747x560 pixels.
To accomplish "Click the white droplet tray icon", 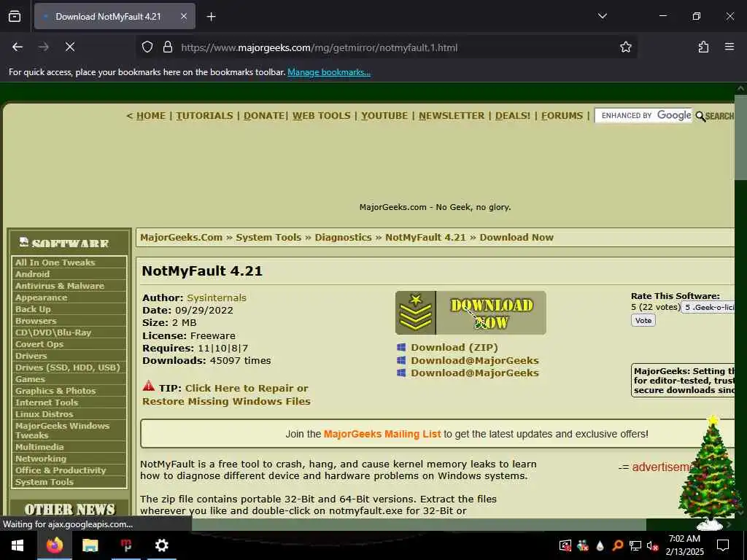I will (x=600, y=545).
